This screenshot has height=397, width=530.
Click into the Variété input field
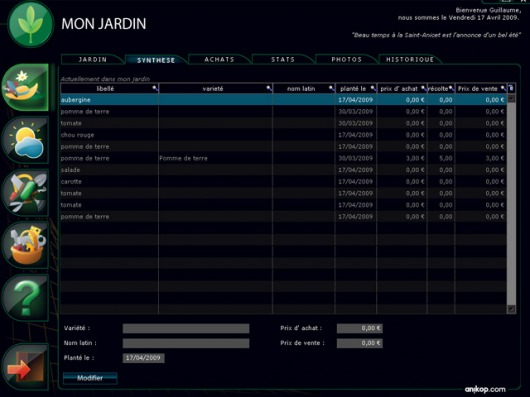(x=186, y=328)
